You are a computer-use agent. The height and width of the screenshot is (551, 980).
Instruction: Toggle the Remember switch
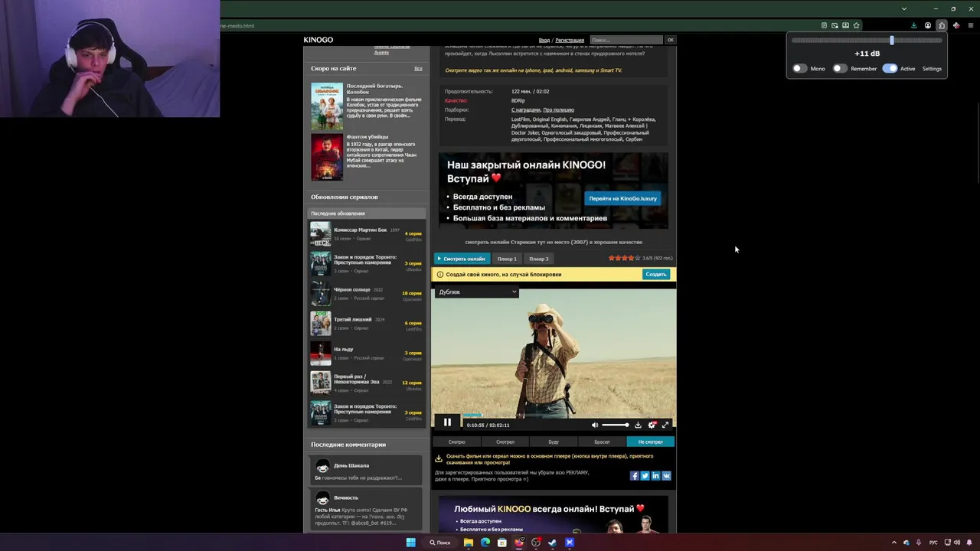(840, 68)
